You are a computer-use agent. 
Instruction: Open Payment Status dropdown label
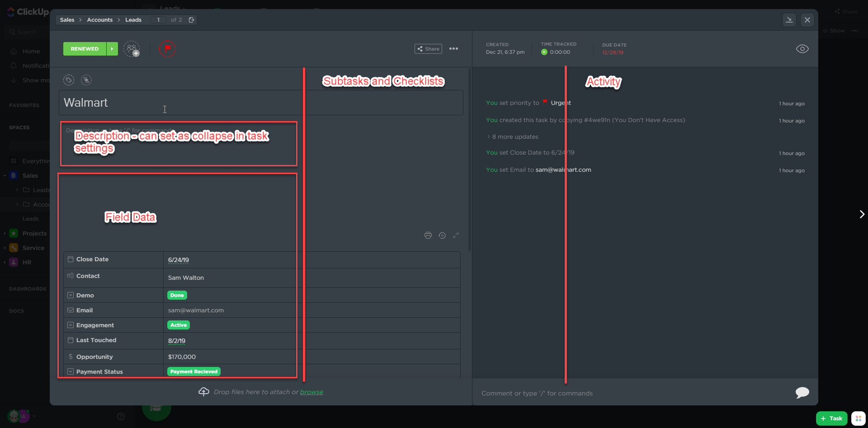tap(194, 372)
